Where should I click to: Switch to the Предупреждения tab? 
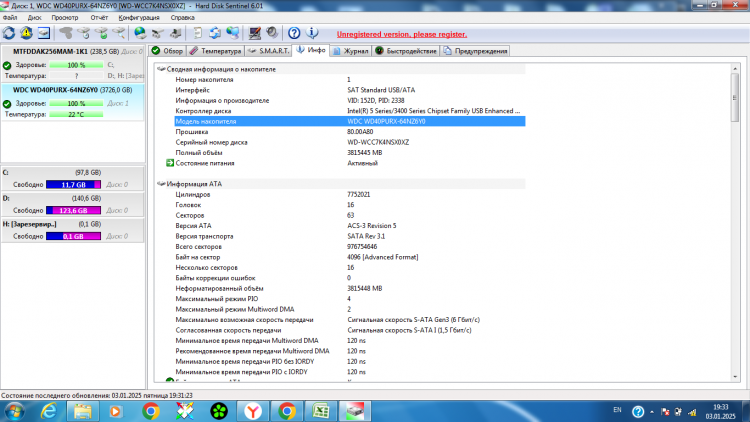tap(475, 51)
